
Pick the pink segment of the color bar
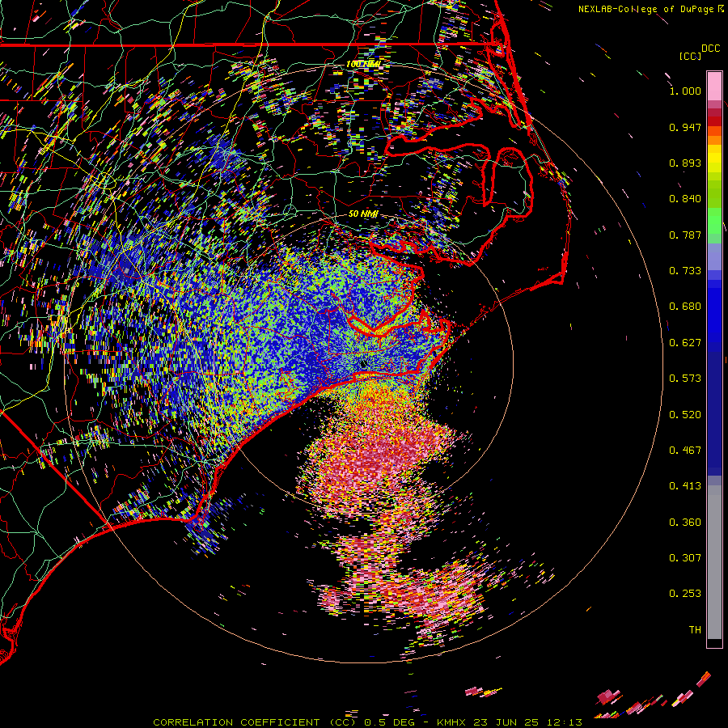tap(714, 87)
